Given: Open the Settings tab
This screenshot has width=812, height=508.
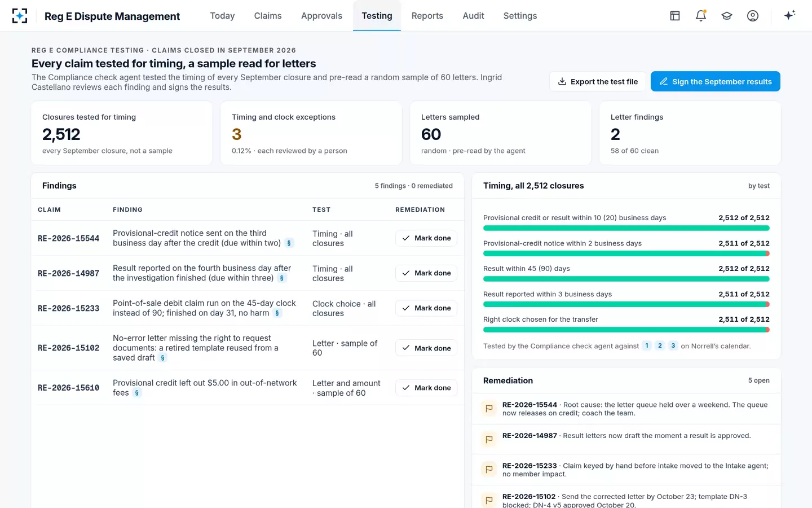Looking at the screenshot, I should [520, 16].
